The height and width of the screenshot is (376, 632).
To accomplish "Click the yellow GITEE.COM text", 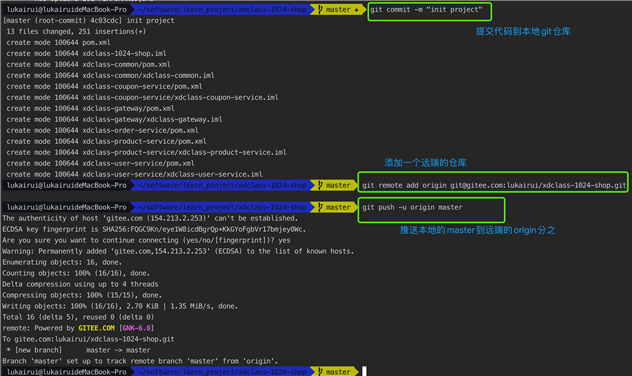I will point(96,328).
